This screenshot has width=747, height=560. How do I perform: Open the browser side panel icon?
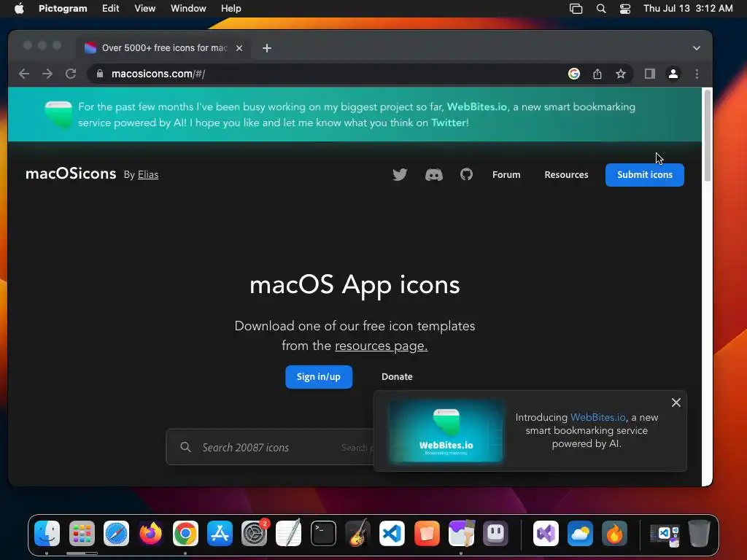(650, 74)
